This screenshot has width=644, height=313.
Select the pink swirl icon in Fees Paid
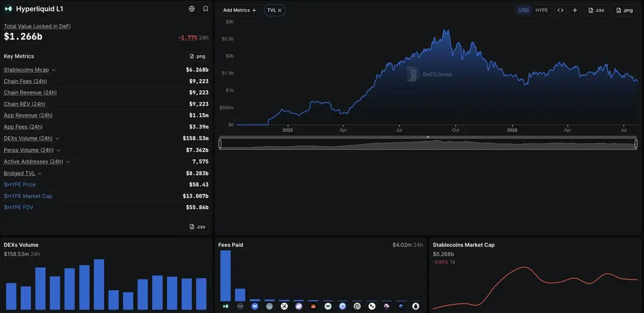pyautogui.click(x=386, y=306)
